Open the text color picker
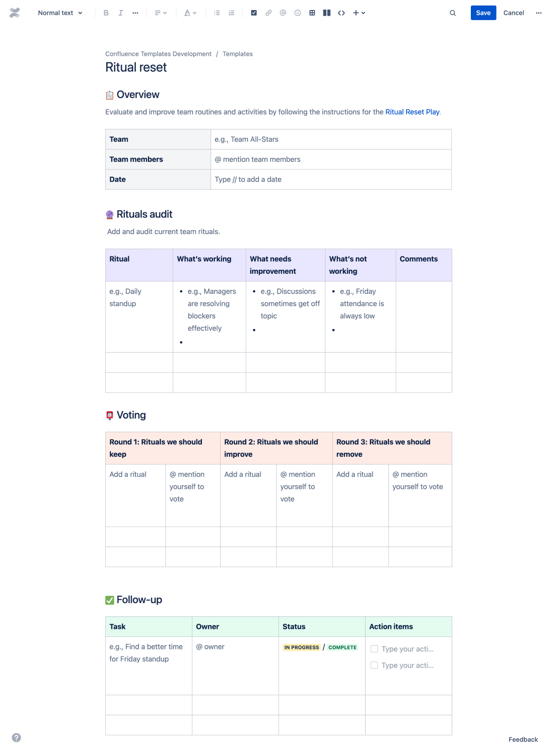The width and height of the screenshot is (557, 756). coord(189,13)
